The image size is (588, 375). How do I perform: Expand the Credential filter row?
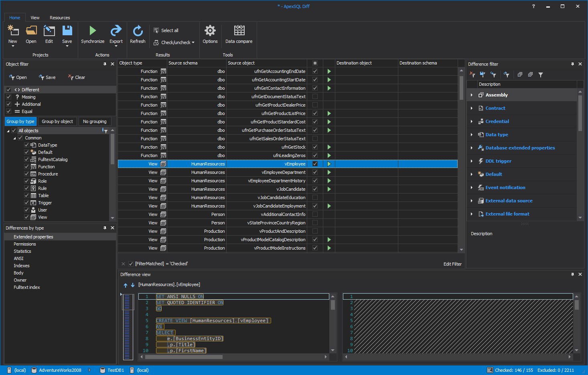(472, 121)
